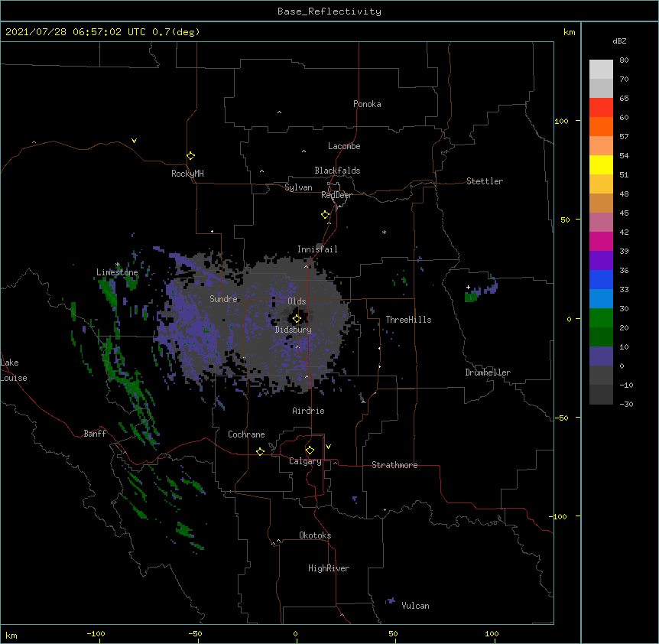The width and height of the screenshot is (659, 644).
Task: Click the Lake Louise label
Action: click(x=14, y=370)
